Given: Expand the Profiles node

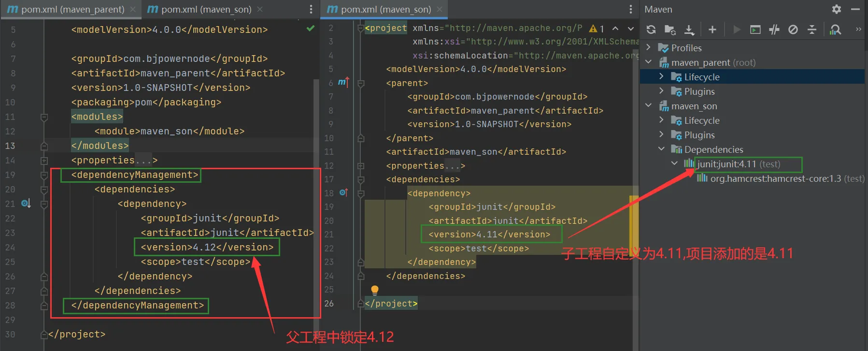Looking at the screenshot, I should click(x=649, y=47).
